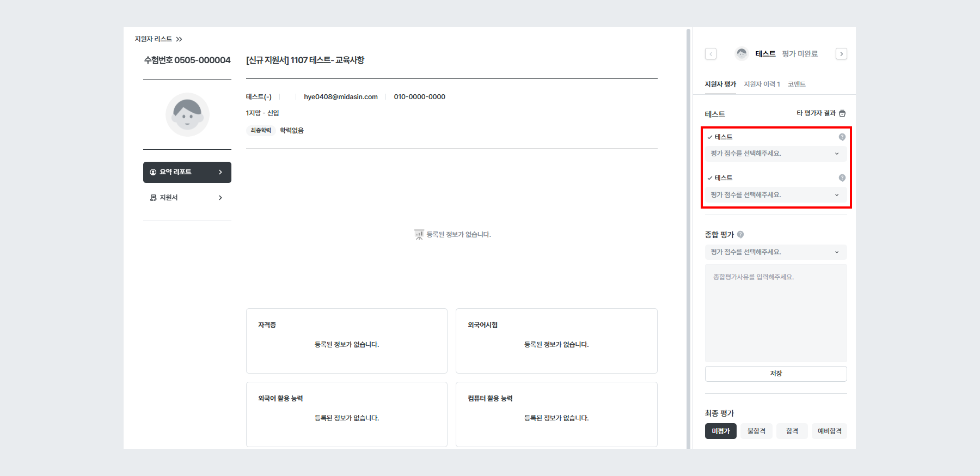Switch to 지원자 이력 1 tab
The height and width of the screenshot is (476, 980).
click(x=762, y=84)
